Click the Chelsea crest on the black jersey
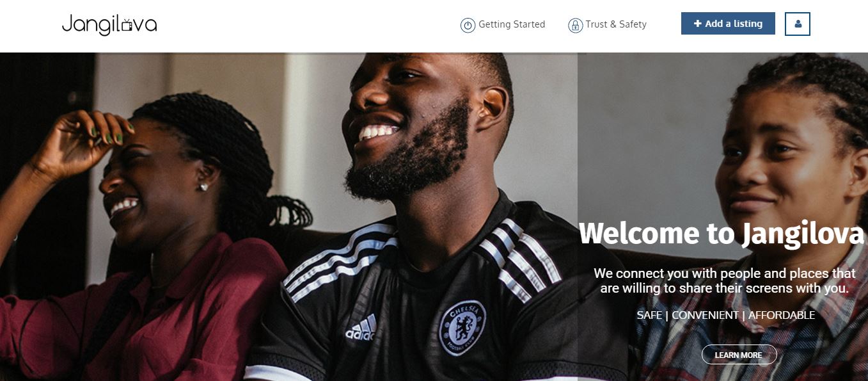868x381 pixels. pos(462,327)
